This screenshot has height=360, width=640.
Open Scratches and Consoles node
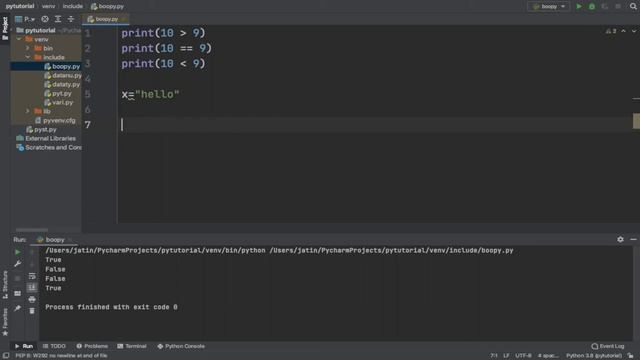tap(49, 147)
